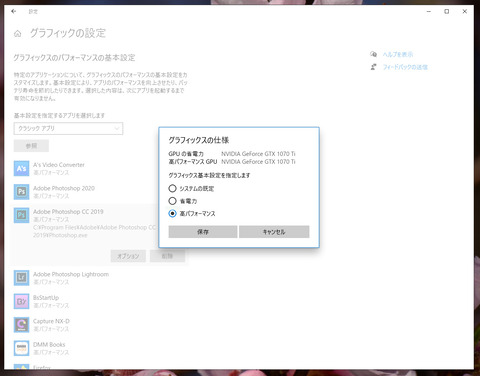Viewport: 480px width, 376px height.
Task: Click the Capture NX-D app icon
Action: pos(21,325)
